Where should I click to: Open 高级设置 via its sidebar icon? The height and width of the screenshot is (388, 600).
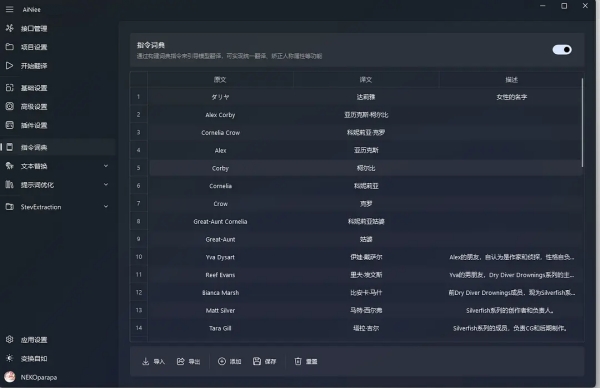click(x=10, y=106)
